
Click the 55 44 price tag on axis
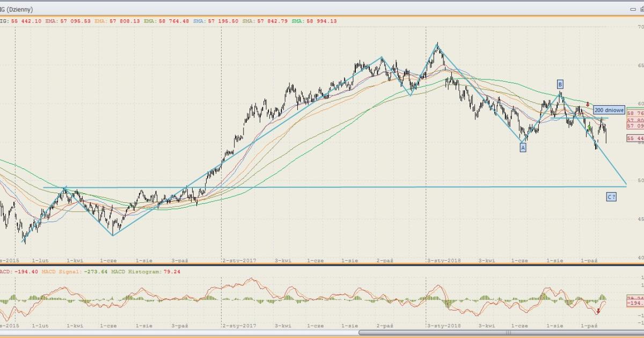click(x=635, y=138)
